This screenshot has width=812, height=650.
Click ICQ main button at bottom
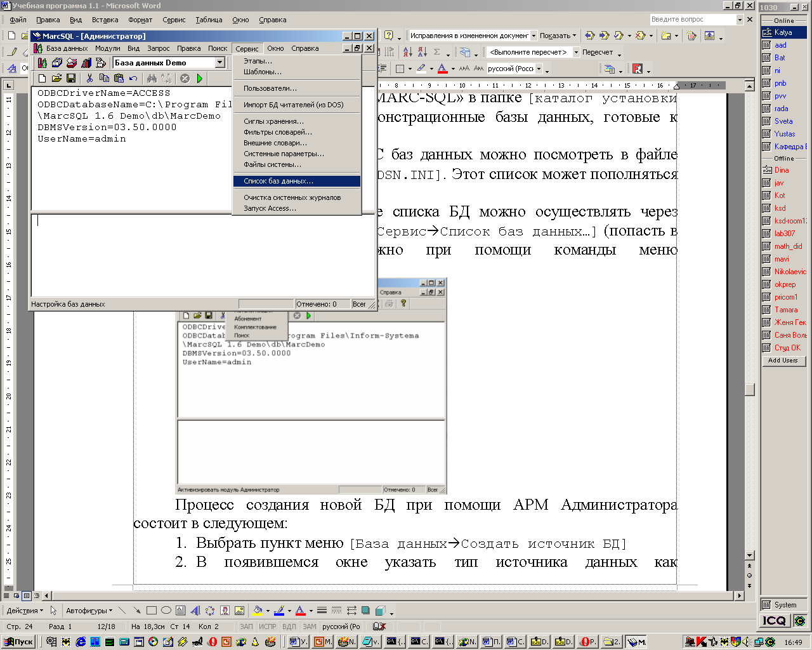[x=776, y=621]
